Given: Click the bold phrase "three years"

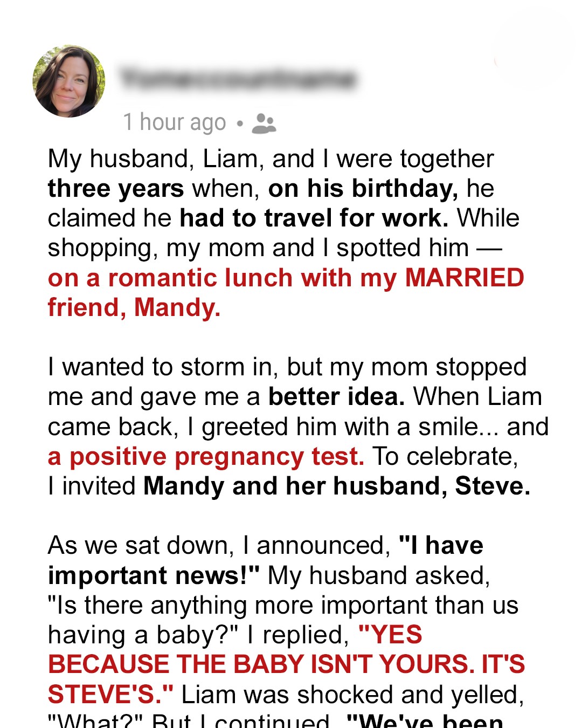Looking at the screenshot, I should (116, 189).
